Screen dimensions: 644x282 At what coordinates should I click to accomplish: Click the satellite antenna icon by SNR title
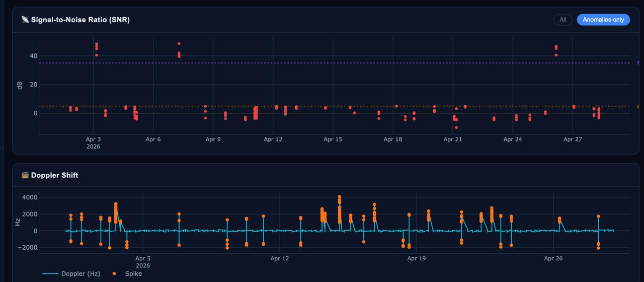(25, 20)
